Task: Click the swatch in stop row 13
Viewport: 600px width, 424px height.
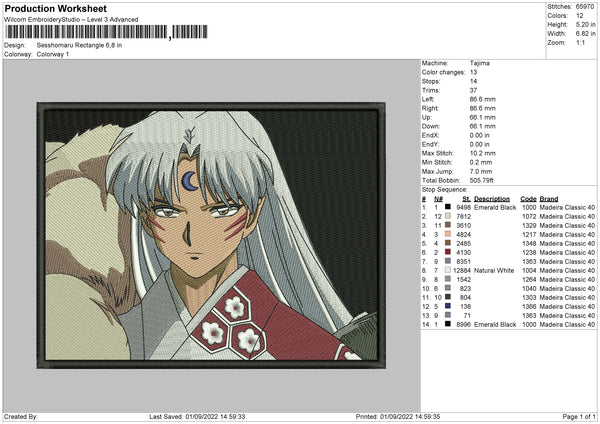Action: pyautogui.click(x=447, y=315)
